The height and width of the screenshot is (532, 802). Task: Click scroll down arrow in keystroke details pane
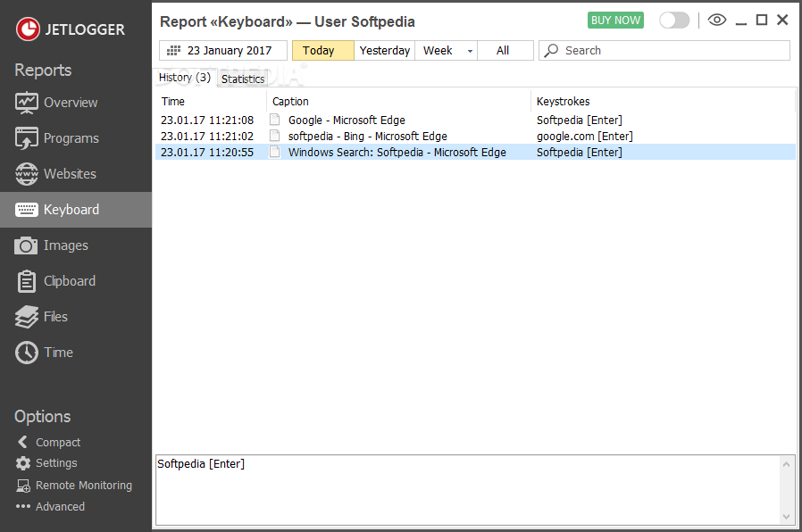(x=786, y=517)
